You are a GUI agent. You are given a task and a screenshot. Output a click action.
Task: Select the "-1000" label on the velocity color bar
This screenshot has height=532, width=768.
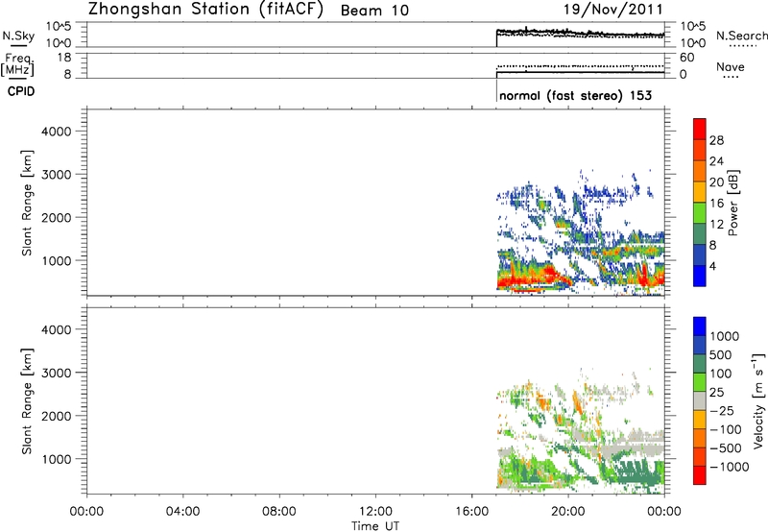(x=730, y=467)
